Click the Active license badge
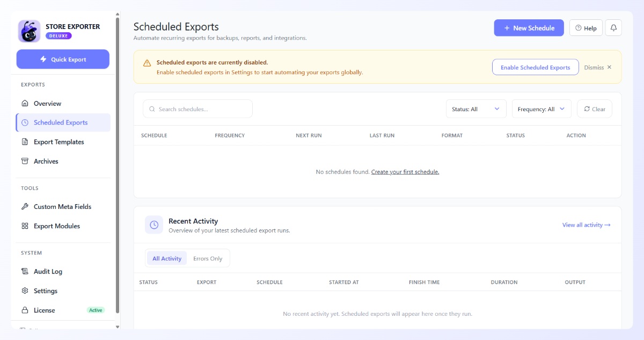This screenshot has width=644, height=340. pyautogui.click(x=96, y=310)
